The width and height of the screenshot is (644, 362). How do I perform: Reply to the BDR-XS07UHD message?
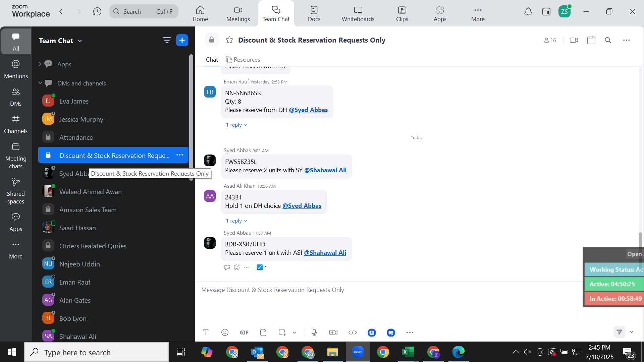[227, 267]
